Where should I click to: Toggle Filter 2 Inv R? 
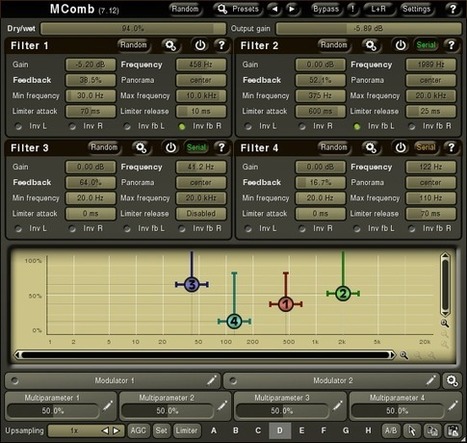[302, 126]
